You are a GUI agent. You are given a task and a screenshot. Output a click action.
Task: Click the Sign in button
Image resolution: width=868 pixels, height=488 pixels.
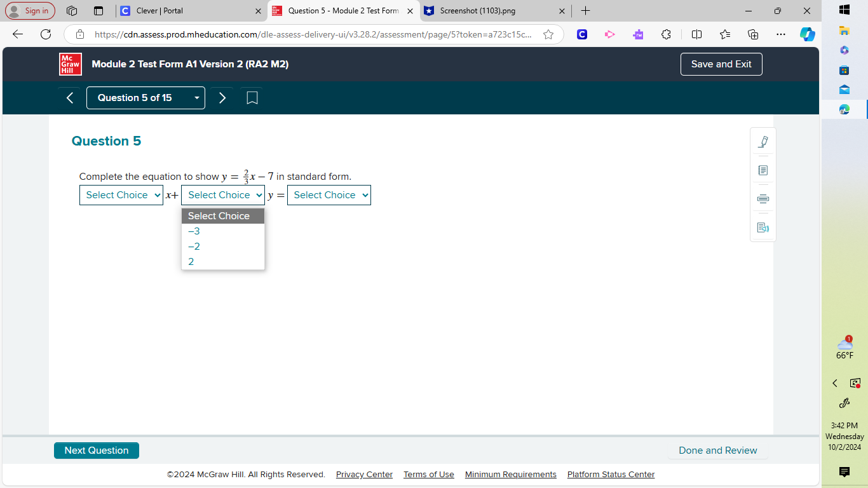pos(30,11)
